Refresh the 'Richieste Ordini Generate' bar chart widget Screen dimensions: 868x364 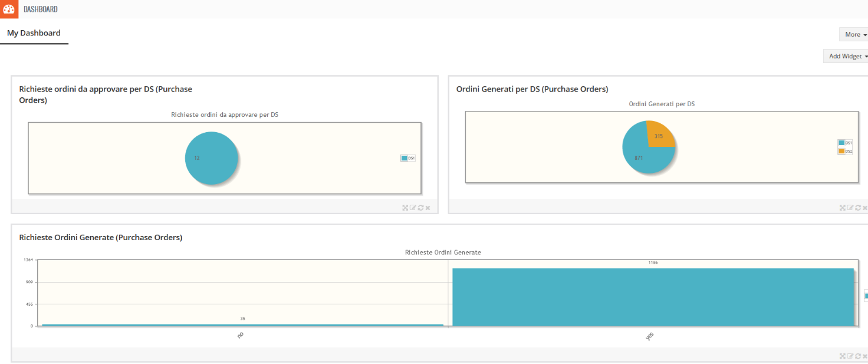pyautogui.click(x=858, y=356)
